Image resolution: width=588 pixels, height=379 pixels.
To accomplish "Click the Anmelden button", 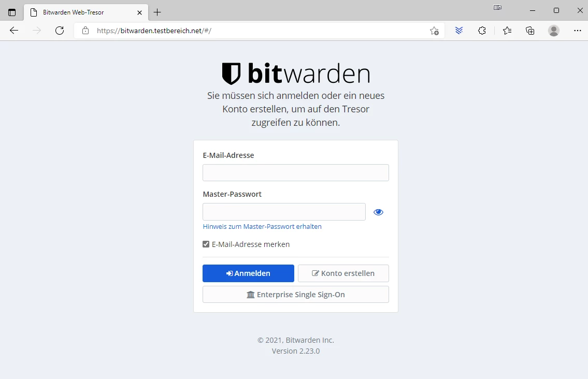I will coord(248,273).
